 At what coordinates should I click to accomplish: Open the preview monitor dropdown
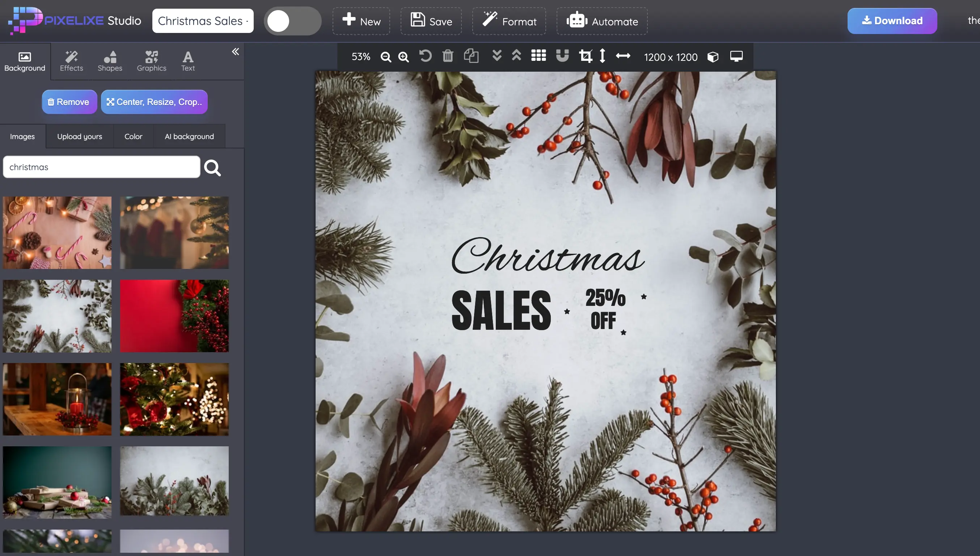(x=736, y=56)
